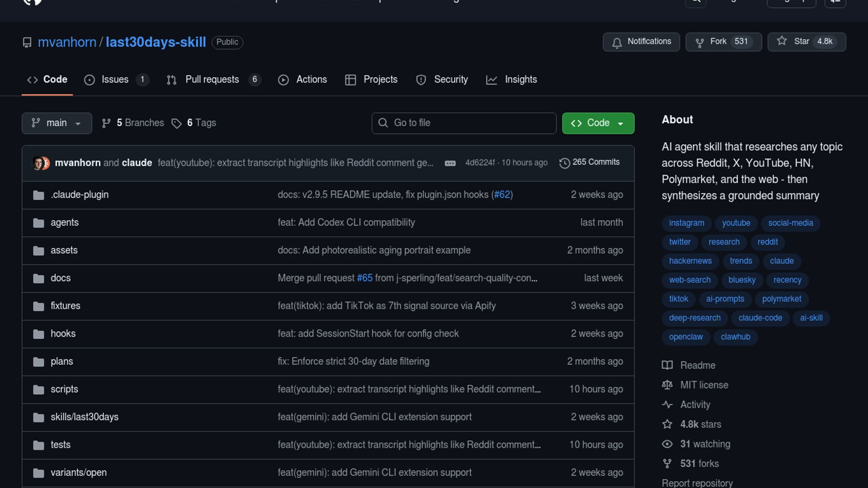Open the Pull requests tab
Viewport: 868px width, 488px height.
(212, 80)
